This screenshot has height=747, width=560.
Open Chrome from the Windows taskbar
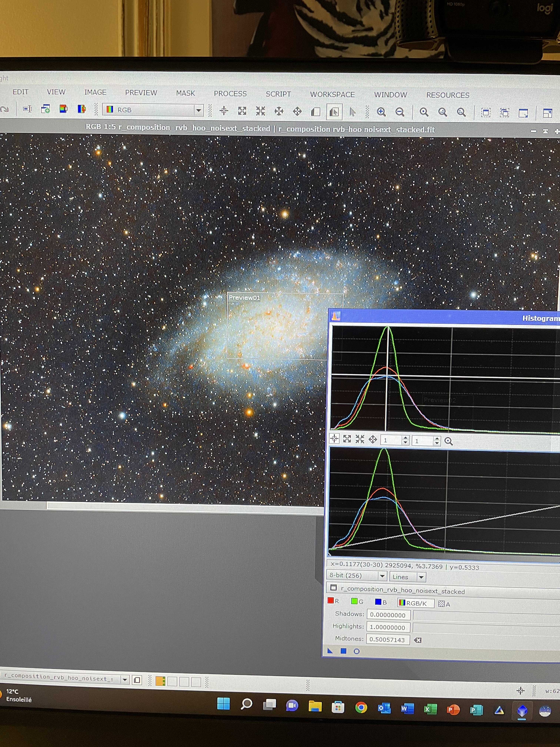pyautogui.click(x=361, y=707)
